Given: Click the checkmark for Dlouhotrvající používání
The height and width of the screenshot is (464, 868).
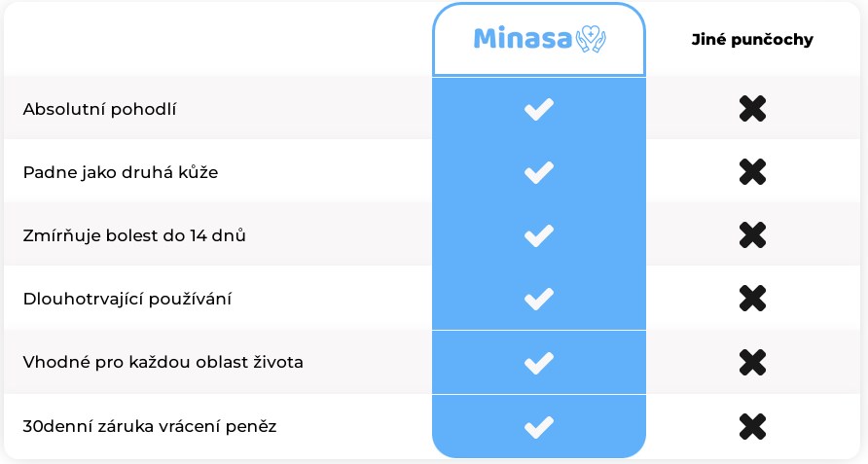Looking at the screenshot, I should (539, 299).
